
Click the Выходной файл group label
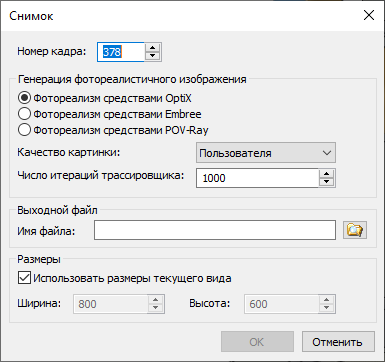pos(57,210)
